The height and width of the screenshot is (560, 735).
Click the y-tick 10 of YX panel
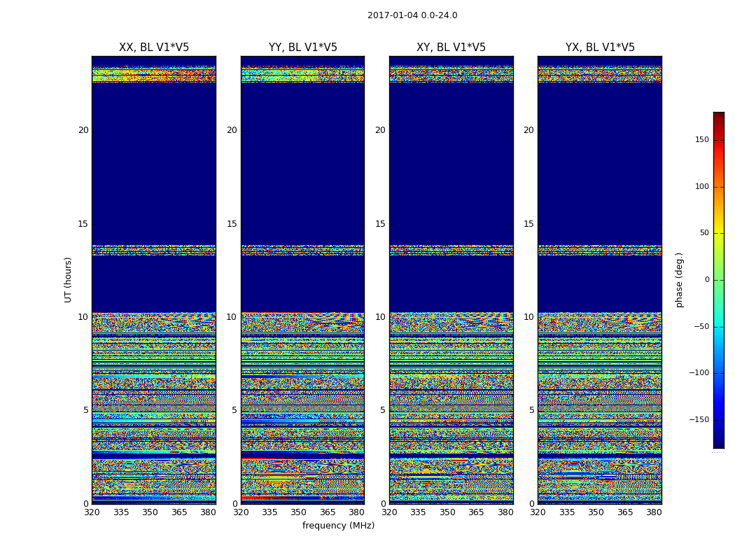coord(528,317)
